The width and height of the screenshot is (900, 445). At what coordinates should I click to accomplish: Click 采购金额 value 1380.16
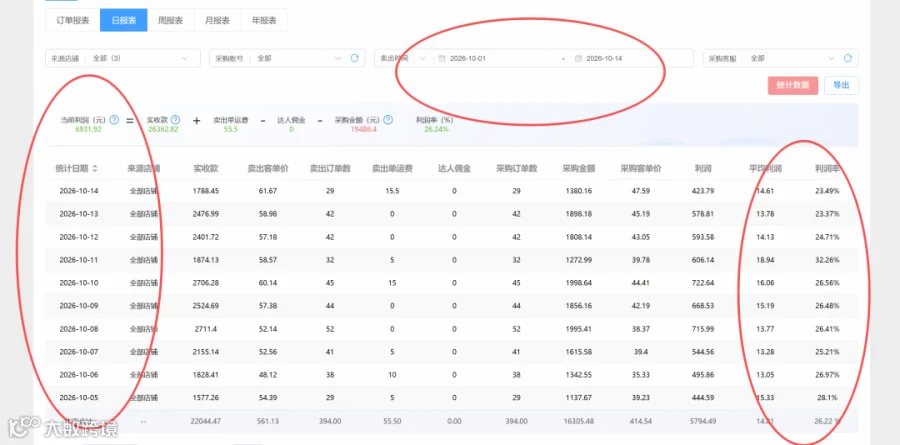pyautogui.click(x=579, y=191)
